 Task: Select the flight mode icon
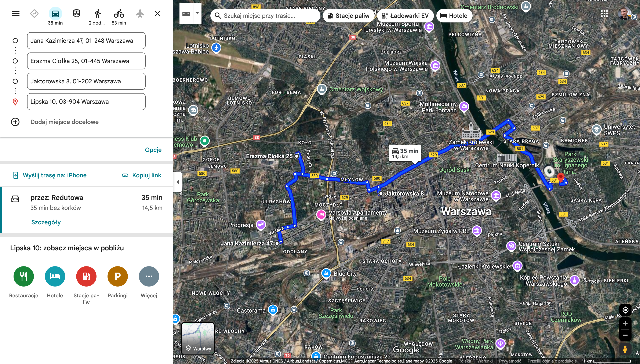pyautogui.click(x=140, y=14)
